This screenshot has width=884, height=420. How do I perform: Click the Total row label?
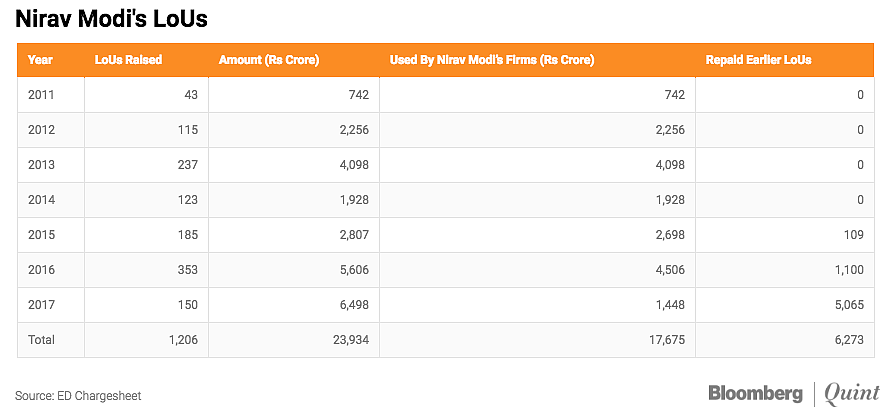tap(41, 339)
